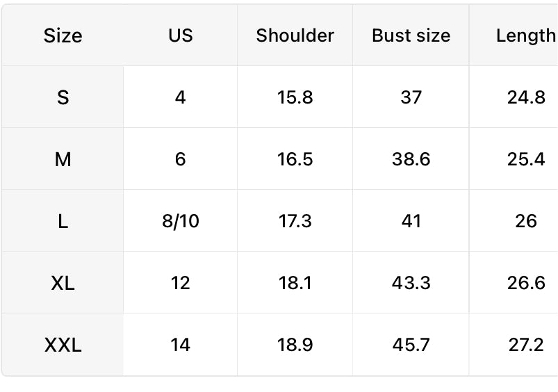Screen dimensions: 558x392
Task: Select the S size row label
Action: point(63,97)
